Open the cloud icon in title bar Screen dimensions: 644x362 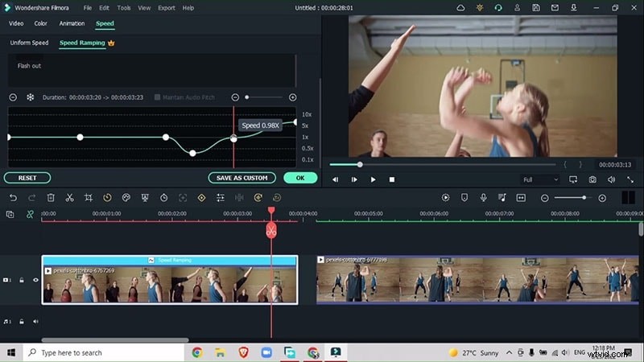[460, 8]
